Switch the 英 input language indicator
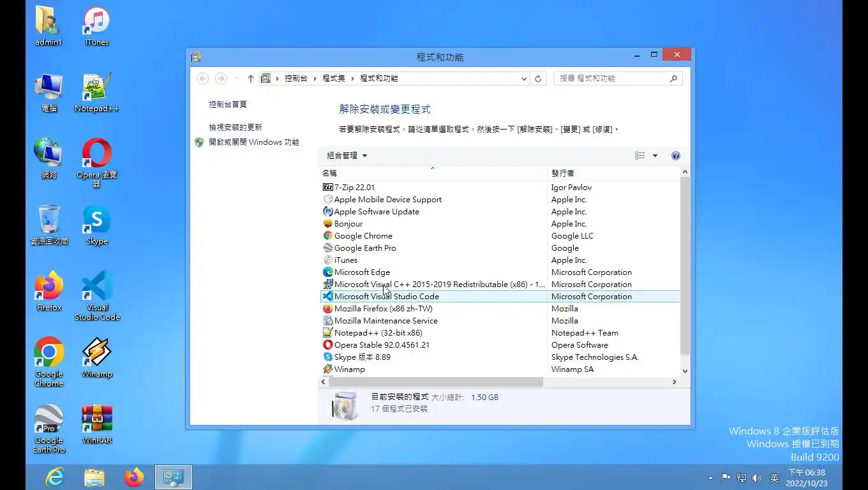Viewport: 868px width, 490px height. pyautogui.click(x=774, y=478)
